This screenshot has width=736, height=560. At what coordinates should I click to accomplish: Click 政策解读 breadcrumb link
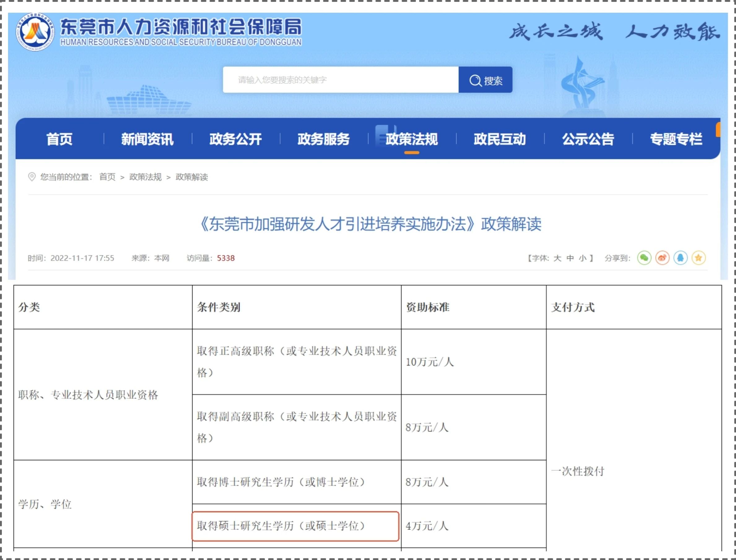click(192, 177)
